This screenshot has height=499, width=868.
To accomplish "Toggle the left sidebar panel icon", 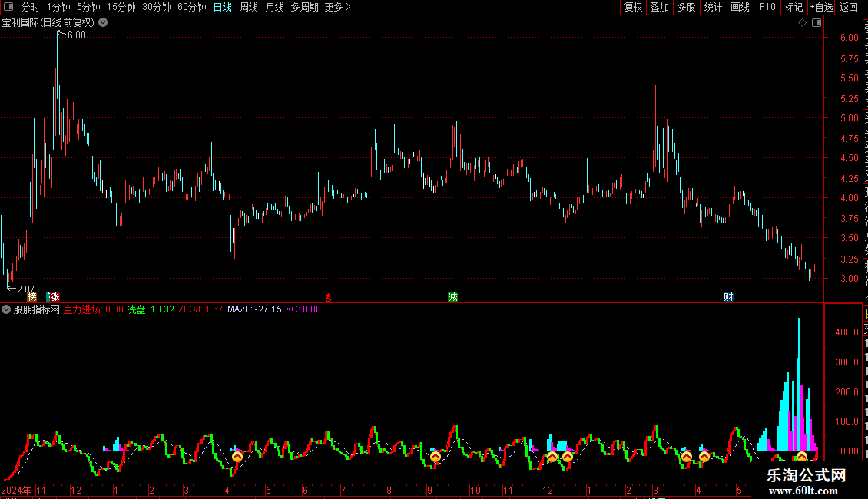I will [8, 7].
